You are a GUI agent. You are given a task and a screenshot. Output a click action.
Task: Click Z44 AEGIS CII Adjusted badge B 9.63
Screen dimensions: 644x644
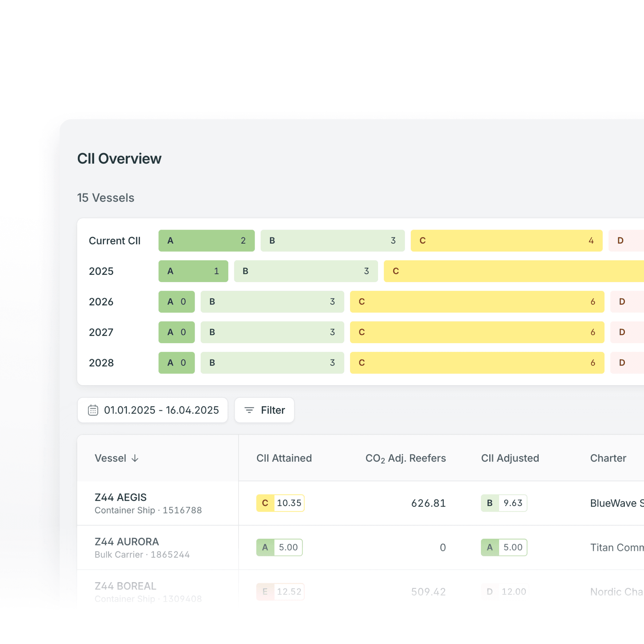coord(504,503)
